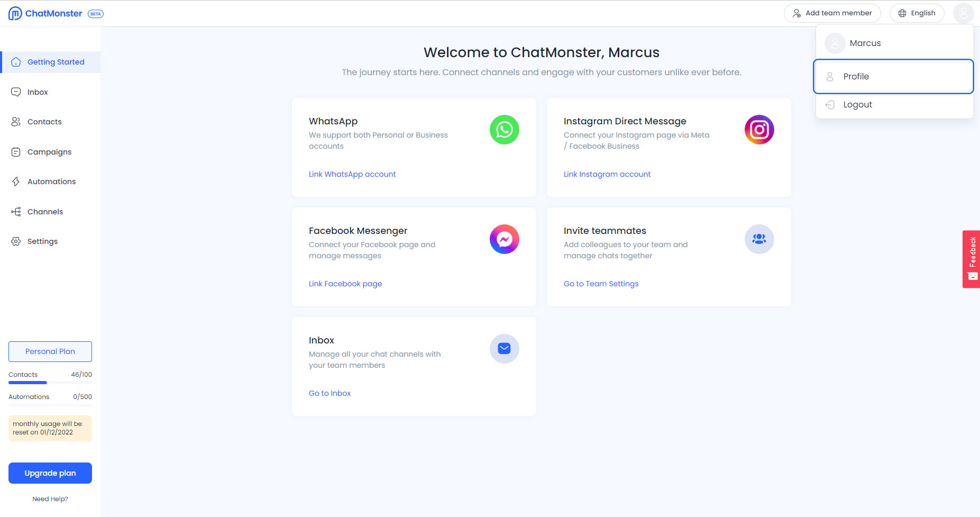Click the Welcome to ChatMonster, Marcus heading
The height and width of the screenshot is (517, 980).
542,52
